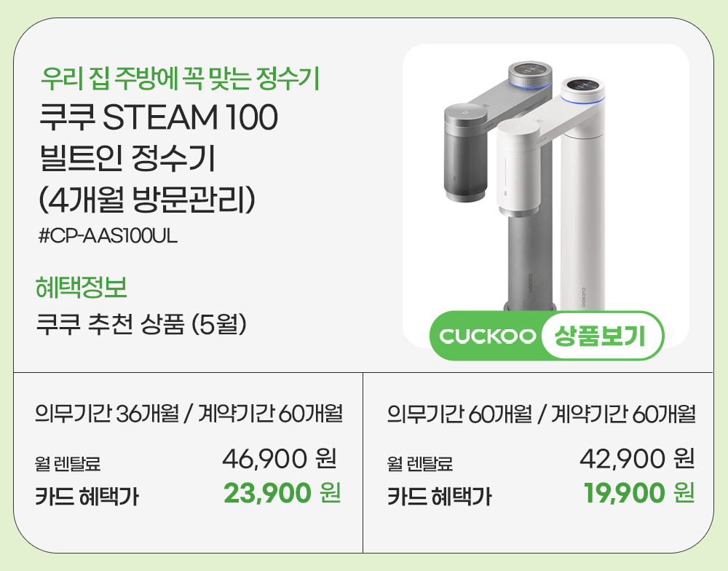Click the 19,900 원 card benefit price
728x571 pixels.
(638, 493)
